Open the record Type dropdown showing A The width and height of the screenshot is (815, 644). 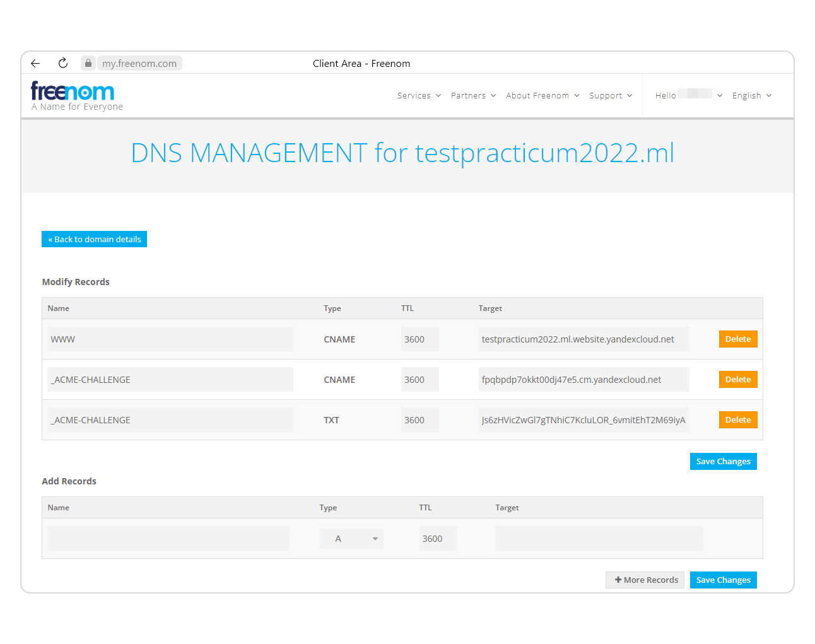351,539
